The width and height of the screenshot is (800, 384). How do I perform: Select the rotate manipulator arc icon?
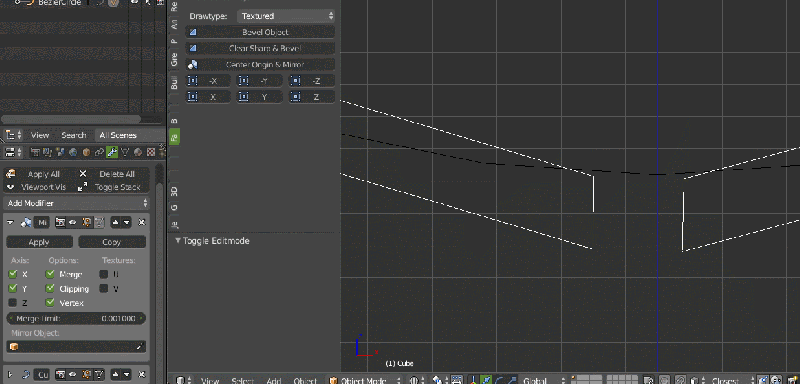pos(499,380)
